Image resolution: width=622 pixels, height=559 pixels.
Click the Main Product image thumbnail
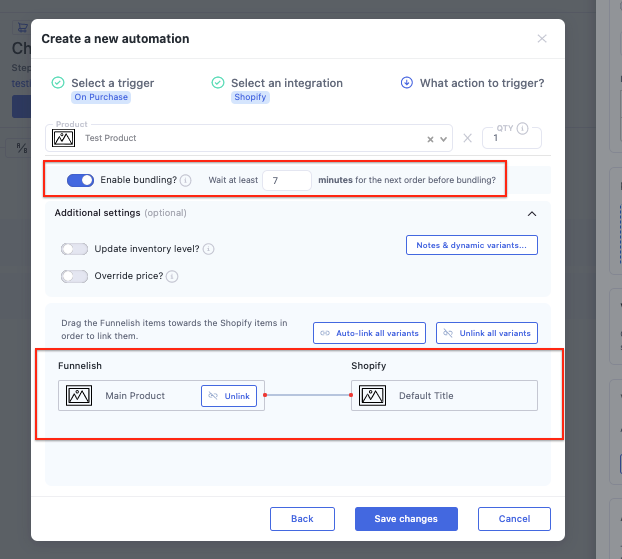(79, 396)
